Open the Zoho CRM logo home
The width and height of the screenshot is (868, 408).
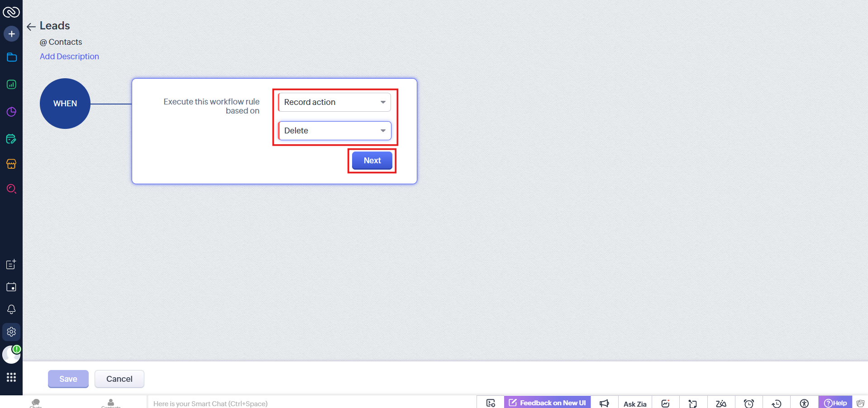click(11, 12)
